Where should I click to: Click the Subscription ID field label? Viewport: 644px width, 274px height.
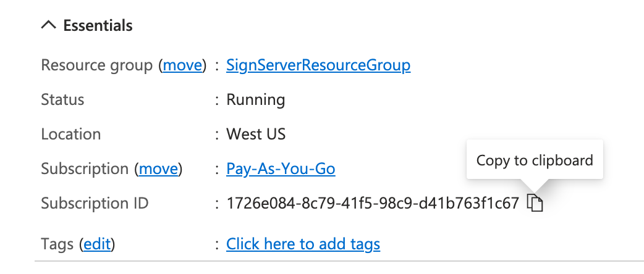click(95, 203)
